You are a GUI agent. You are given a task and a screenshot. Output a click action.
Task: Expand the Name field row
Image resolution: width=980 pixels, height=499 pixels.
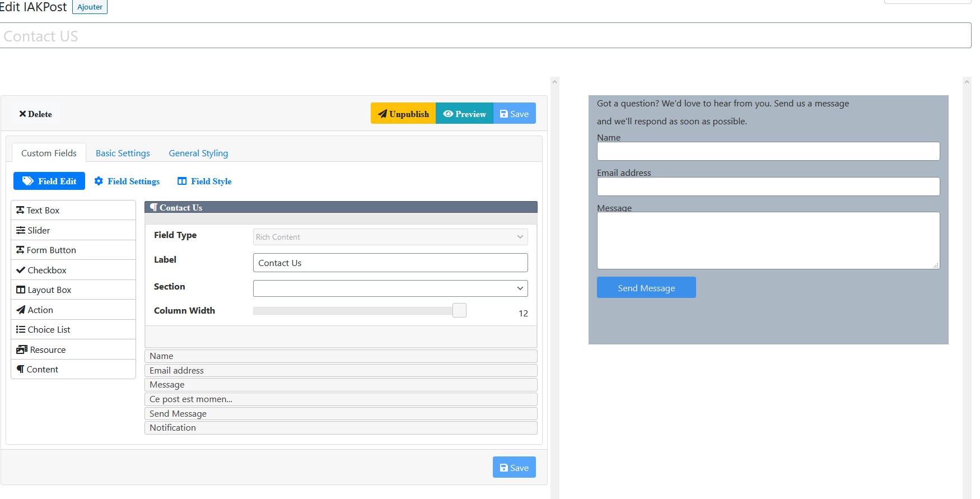[x=340, y=356]
